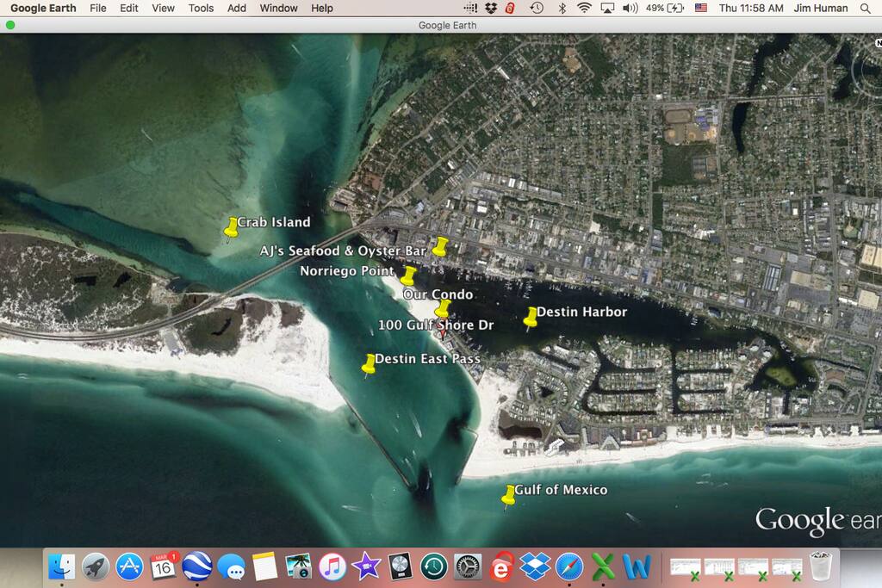The width and height of the screenshot is (882, 588).
Task: Open Launchpad rocket in the Dock
Action: coord(96,566)
